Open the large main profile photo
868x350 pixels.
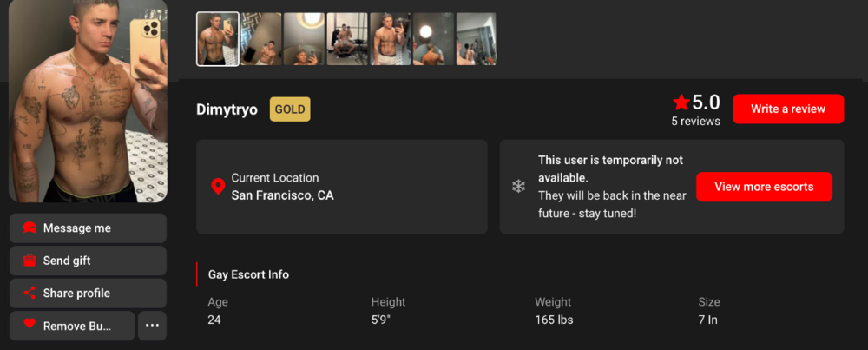pyautogui.click(x=88, y=100)
